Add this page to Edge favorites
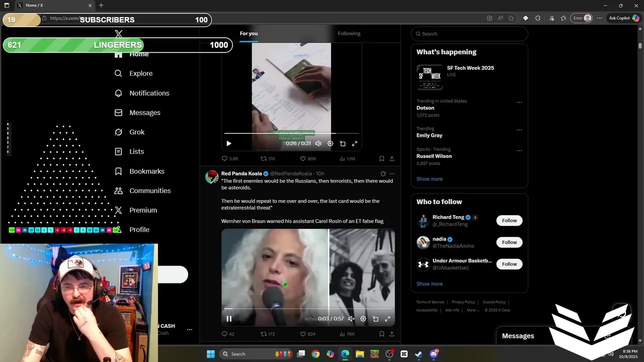 [511, 18]
